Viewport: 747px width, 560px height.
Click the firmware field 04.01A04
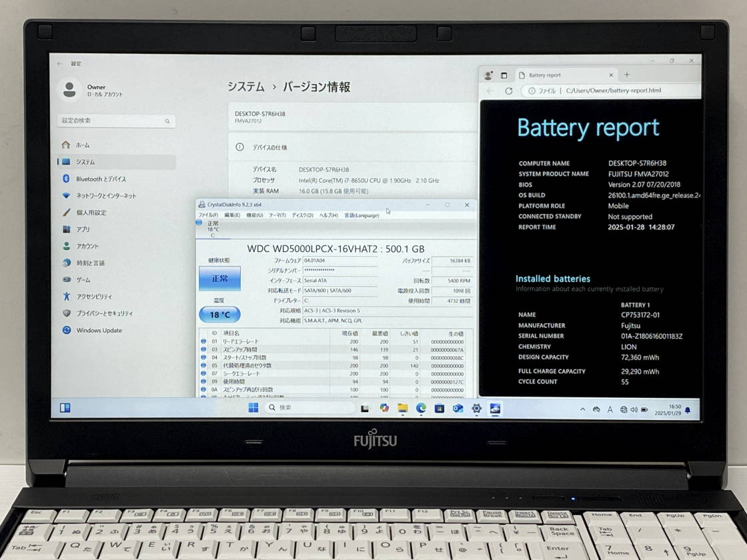tap(340, 261)
